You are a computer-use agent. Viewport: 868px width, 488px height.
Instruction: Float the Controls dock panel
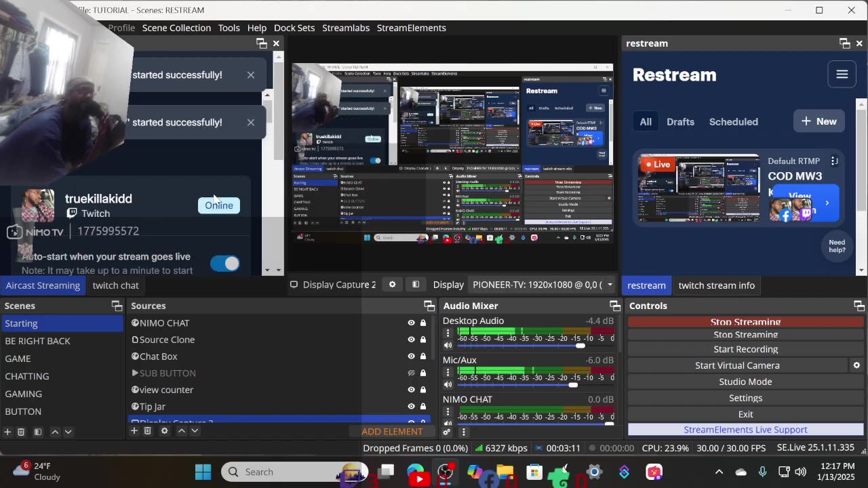point(859,306)
